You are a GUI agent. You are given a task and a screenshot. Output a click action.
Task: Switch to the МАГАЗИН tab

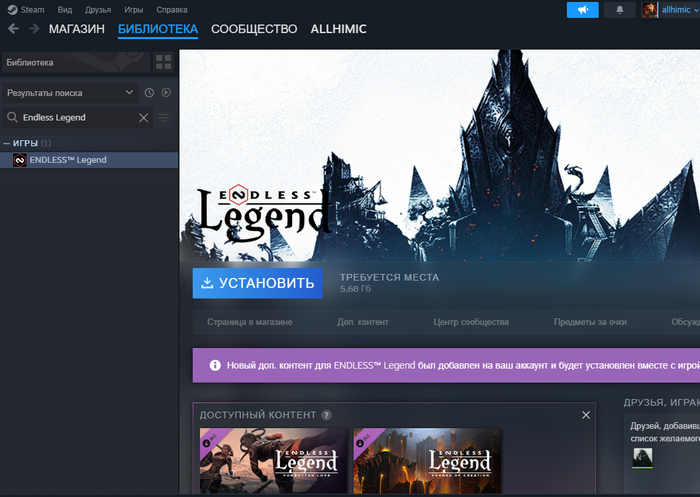point(77,29)
